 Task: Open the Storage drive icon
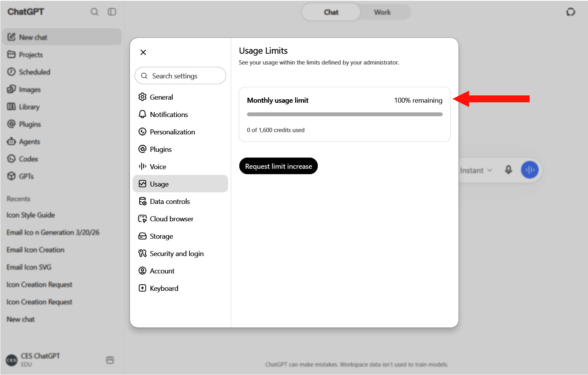coord(142,236)
